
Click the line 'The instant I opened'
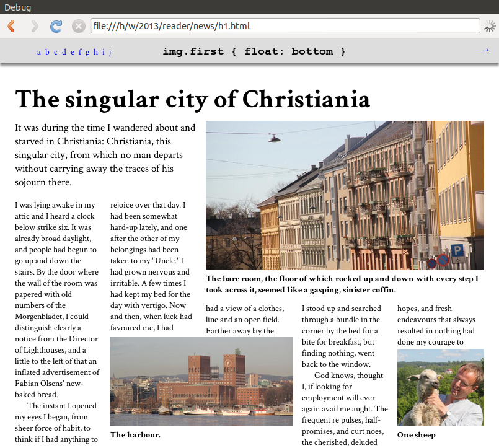tap(62, 406)
